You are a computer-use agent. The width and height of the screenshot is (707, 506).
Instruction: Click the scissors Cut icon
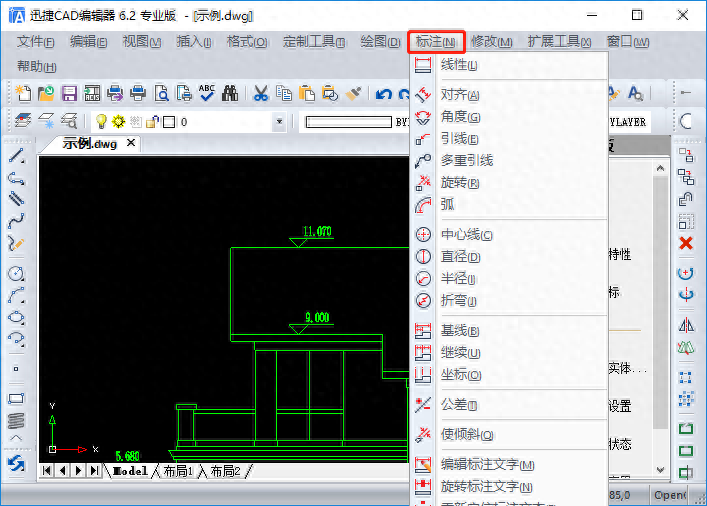[261, 93]
